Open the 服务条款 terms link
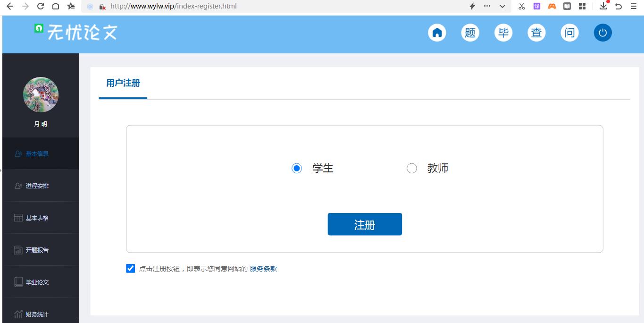 point(263,268)
